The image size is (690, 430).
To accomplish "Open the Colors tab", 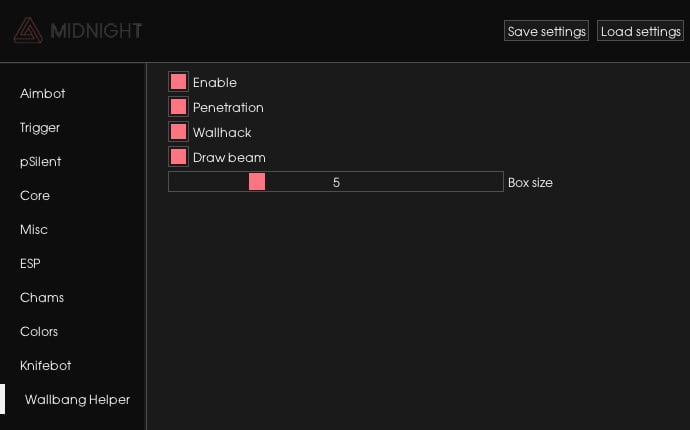I will [39, 332].
